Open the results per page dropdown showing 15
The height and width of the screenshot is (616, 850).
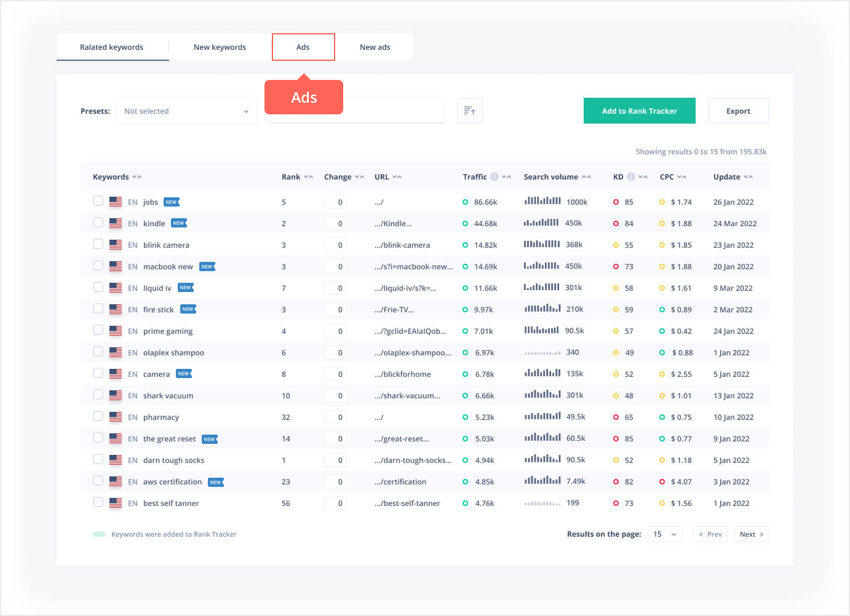(665, 534)
